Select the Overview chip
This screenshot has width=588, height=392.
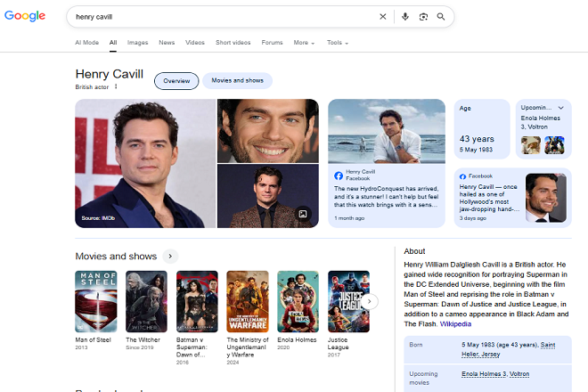(176, 81)
